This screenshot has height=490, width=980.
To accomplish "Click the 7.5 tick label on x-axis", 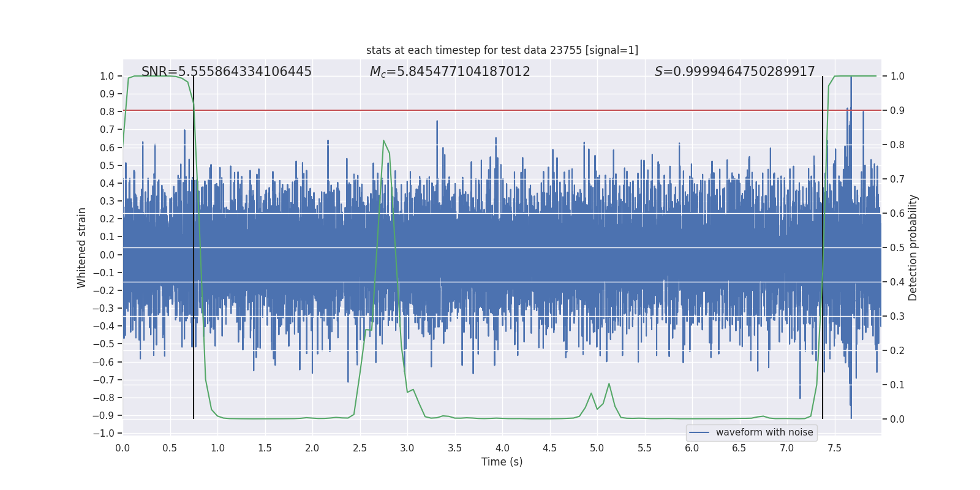I will [834, 448].
